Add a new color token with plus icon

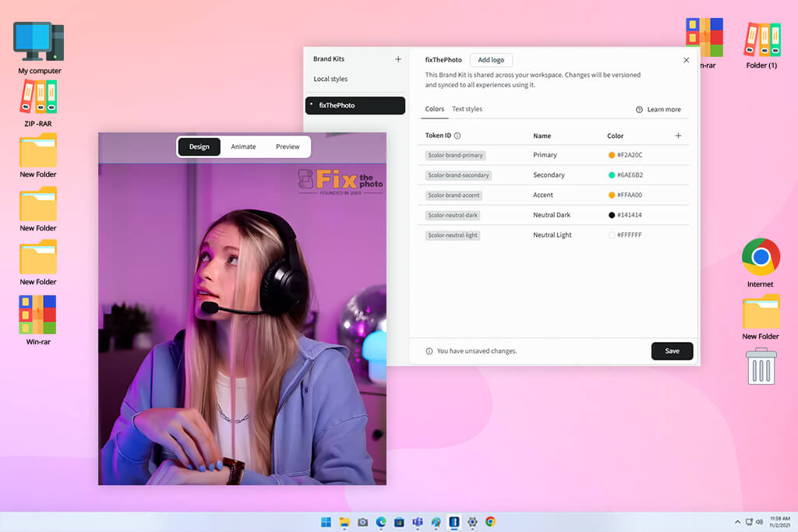click(x=678, y=136)
